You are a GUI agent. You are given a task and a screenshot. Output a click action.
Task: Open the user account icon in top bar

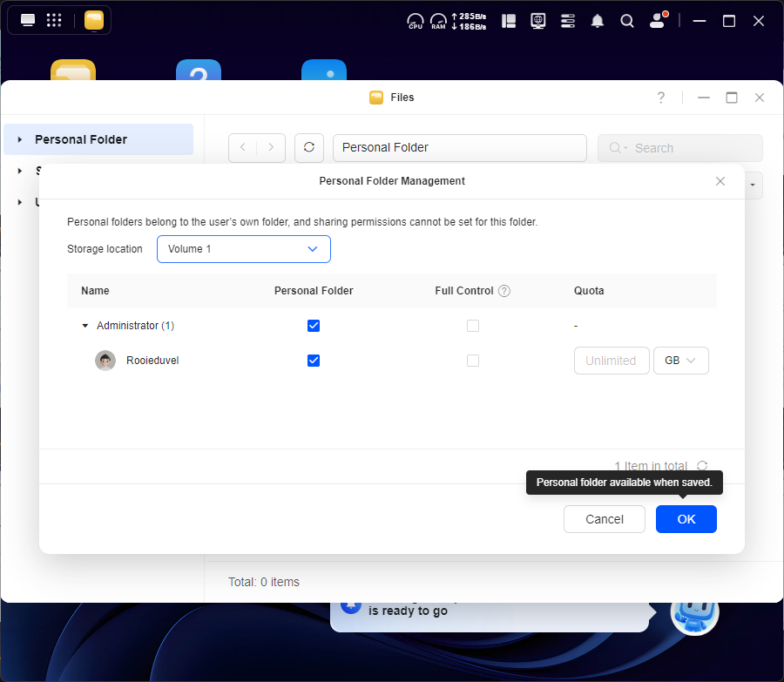(658, 21)
